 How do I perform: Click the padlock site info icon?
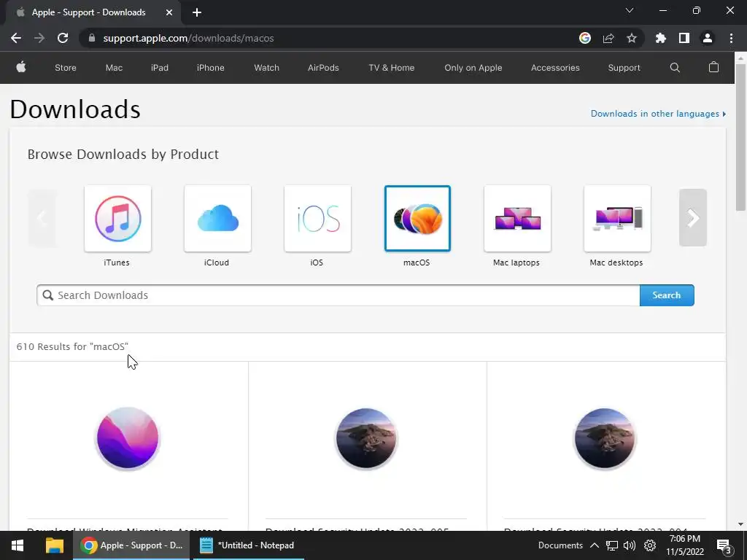point(91,38)
